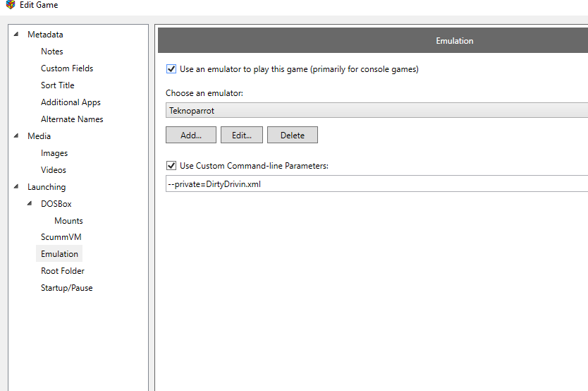Select Metadata in the sidebar tree
Screen dimensions: 588x391
click(x=45, y=35)
